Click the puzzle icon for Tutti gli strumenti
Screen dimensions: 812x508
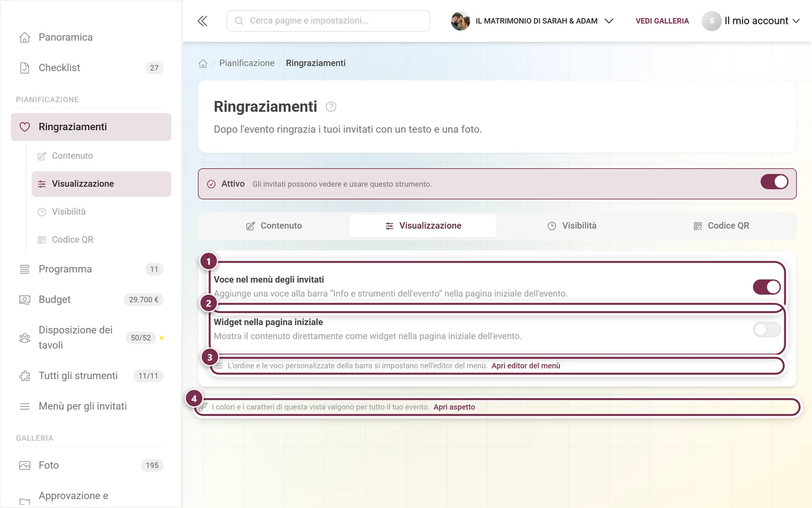point(25,376)
